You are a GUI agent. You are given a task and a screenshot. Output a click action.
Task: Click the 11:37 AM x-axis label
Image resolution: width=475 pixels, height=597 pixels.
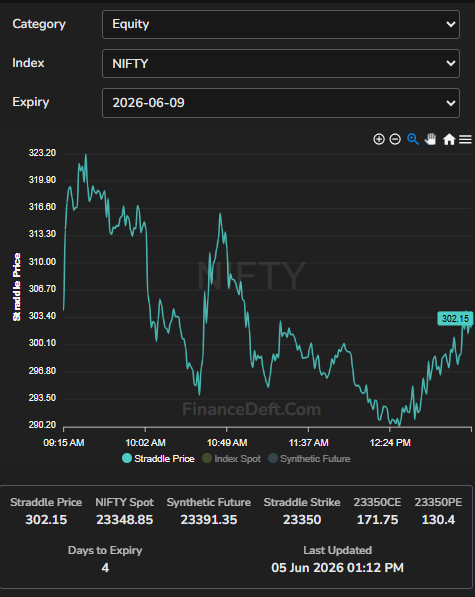(308, 443)
